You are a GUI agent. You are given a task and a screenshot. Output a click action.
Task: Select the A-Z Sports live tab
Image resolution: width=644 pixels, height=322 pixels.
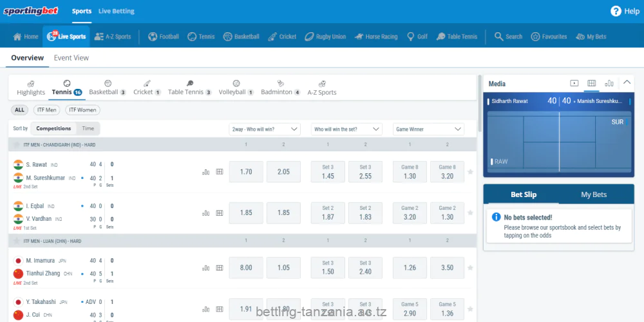coord(322,88)
